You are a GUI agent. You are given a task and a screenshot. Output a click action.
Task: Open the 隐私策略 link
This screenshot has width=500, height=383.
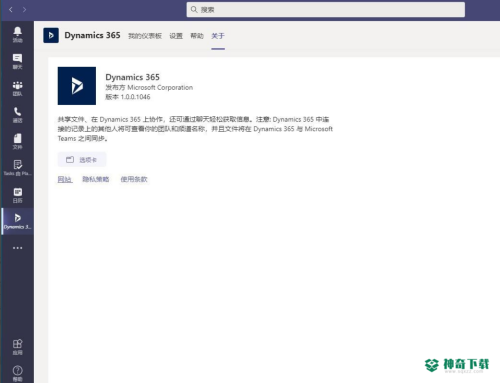coord(96,179)
